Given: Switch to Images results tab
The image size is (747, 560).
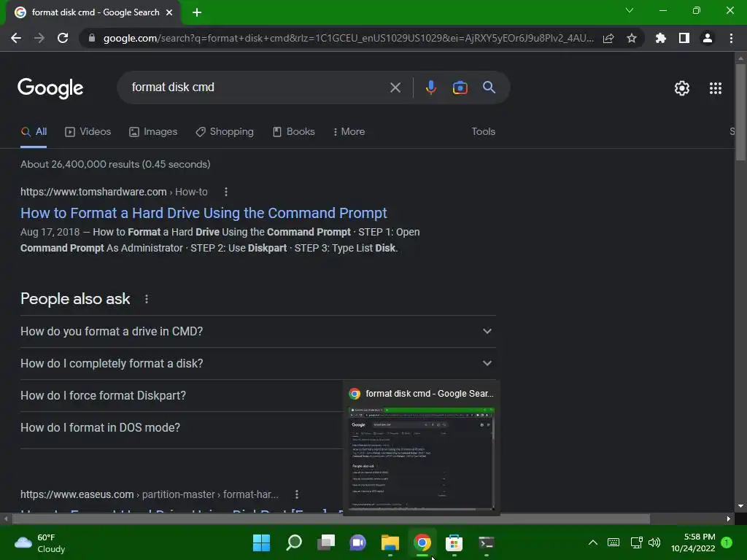Looking at the screenshot, I should pos(153,132).
